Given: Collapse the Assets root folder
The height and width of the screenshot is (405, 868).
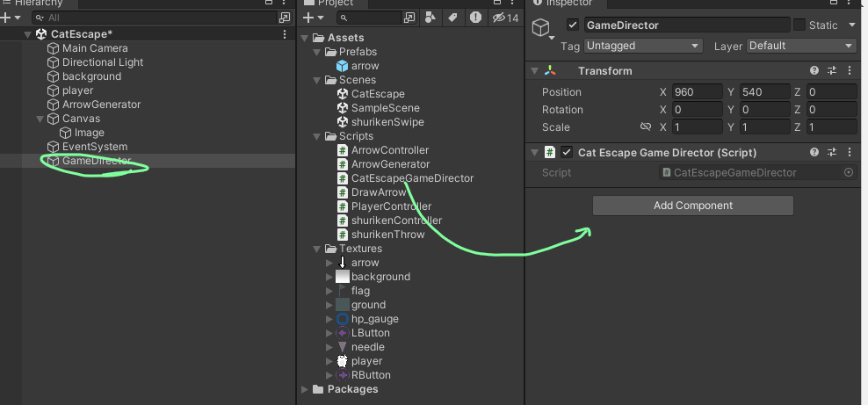Looking at the screenshot, I should 305,38.
